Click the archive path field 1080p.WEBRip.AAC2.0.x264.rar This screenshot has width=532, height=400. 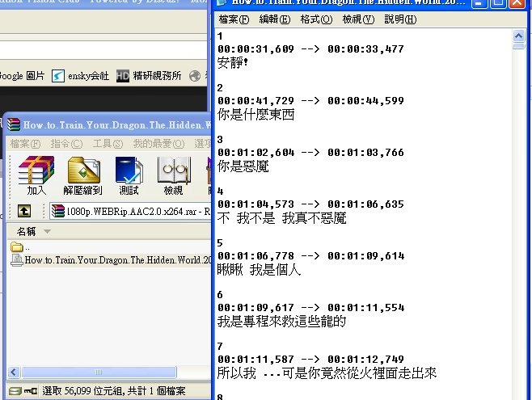pyautogui.click(x=130, y=211)
